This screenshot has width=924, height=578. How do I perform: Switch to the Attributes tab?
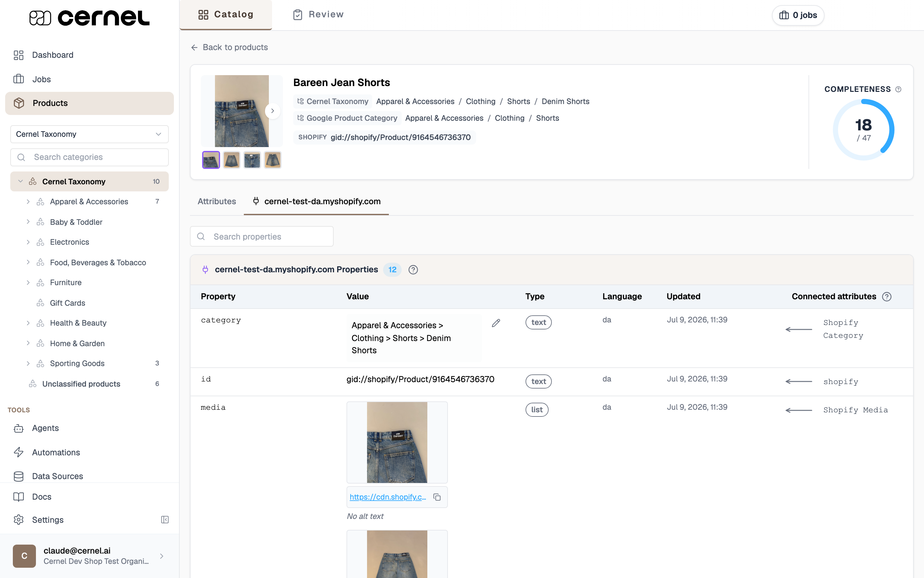point(217,201)
